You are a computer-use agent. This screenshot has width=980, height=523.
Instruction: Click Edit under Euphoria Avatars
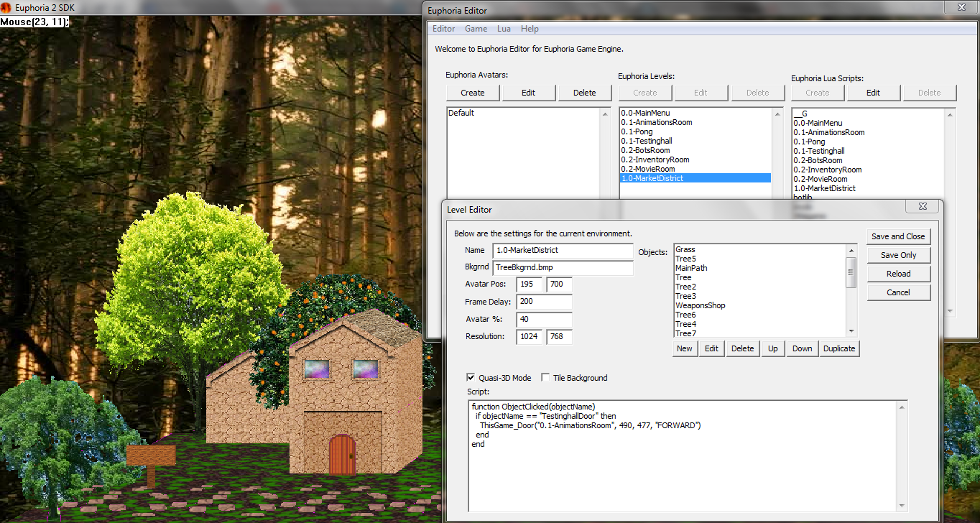coord(528,93)
